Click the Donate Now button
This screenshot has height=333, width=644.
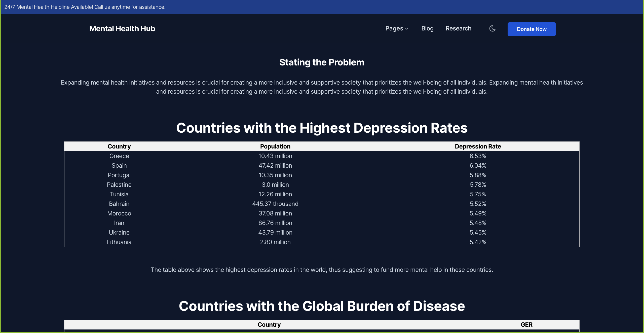coord(531,29)
